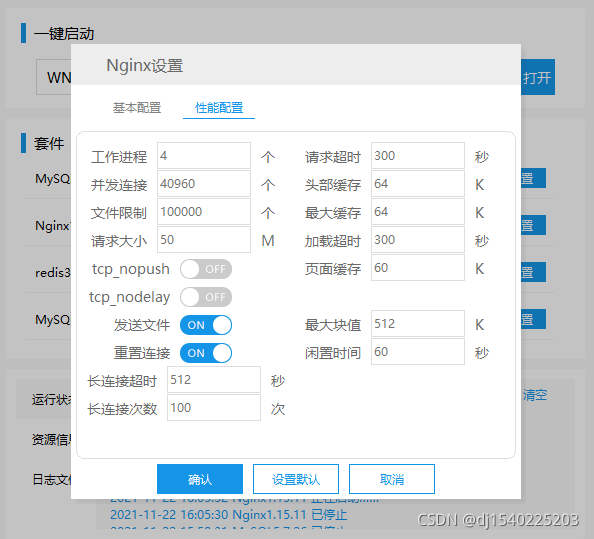Click the 一键启动 heading in background
Viewport: 594px width, 539px height.
click(64, 34)
